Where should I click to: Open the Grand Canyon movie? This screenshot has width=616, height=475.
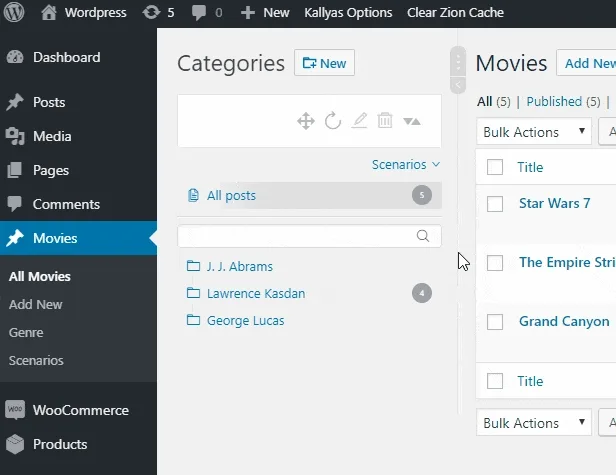(564, 321)
